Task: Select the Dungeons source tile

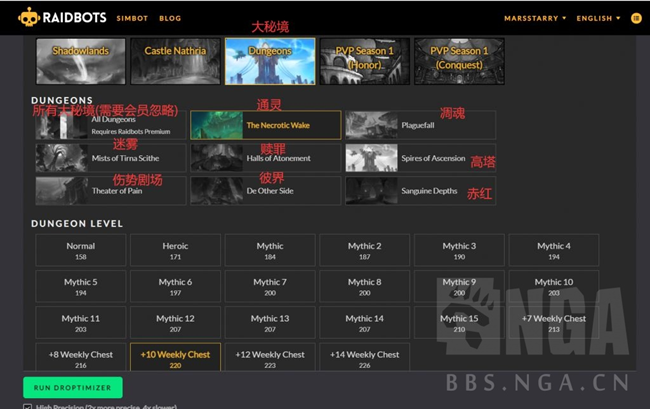Action: point(270,61)
